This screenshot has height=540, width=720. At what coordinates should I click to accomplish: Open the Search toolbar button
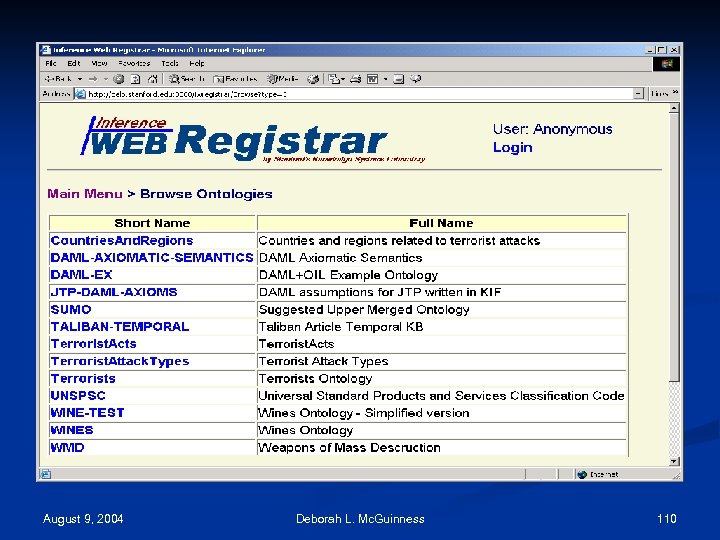tap(186, 79)
